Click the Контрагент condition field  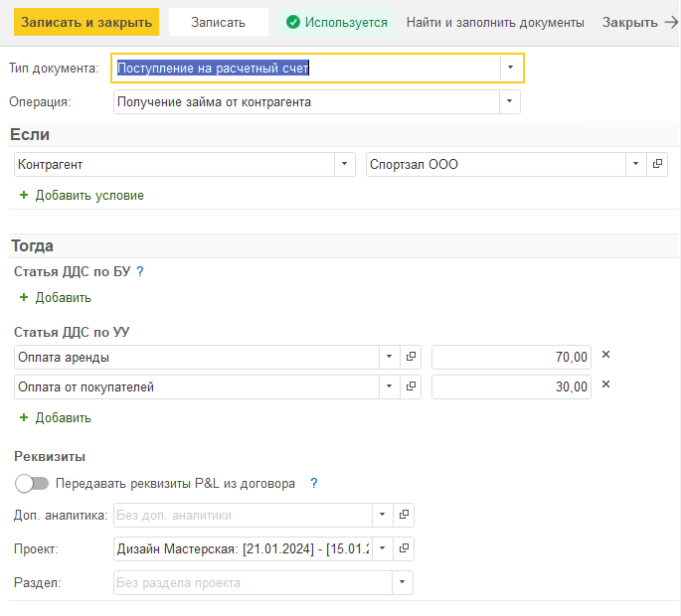175,164
